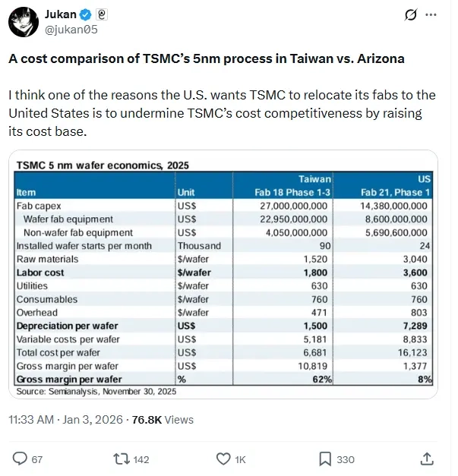The height and width of the screenshot is (476, 458).
Task: Open Jukan's profile avatar picture
Action: click(24, 21)
